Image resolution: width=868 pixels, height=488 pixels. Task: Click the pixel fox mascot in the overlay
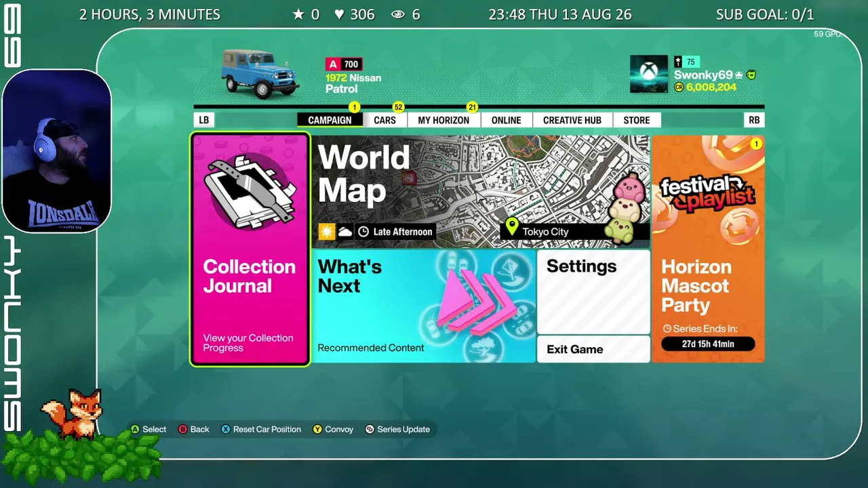[73, 413]
